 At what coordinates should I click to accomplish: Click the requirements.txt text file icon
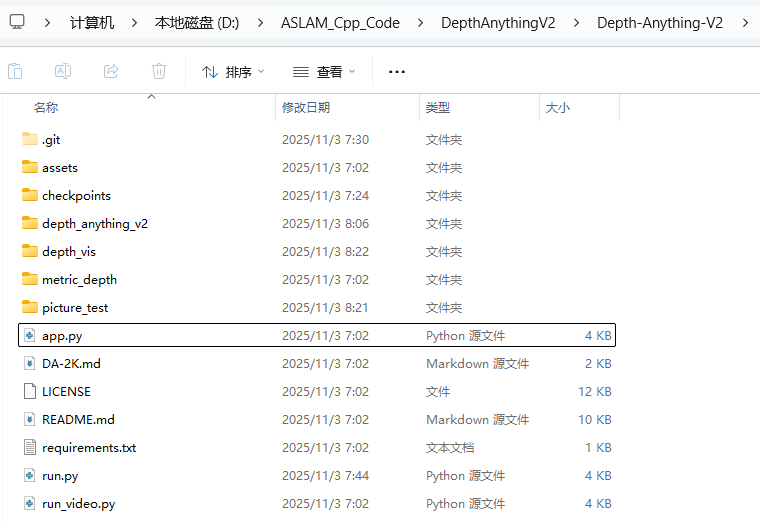coord(30,447)
